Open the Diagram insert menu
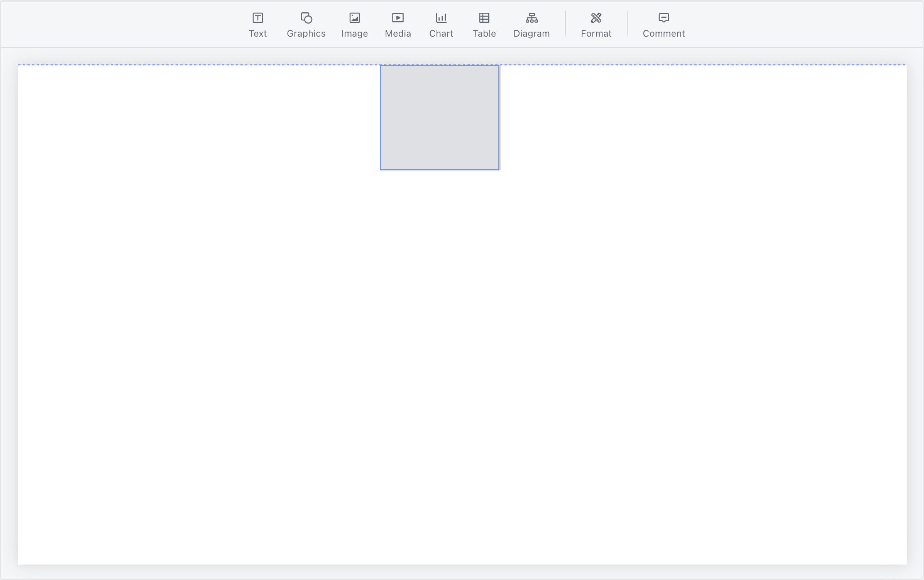Image resolution: width=924 pixels, height=580 pixels. [x=531, y=33]
